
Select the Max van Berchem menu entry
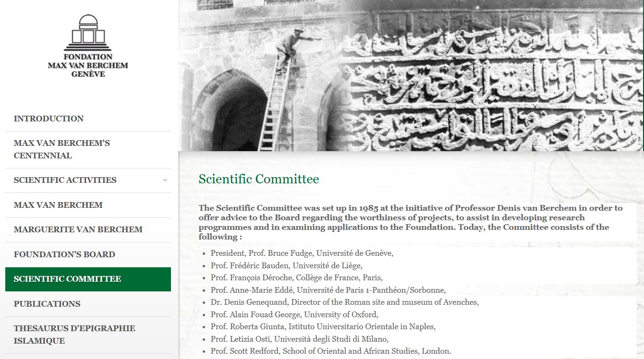[58, 205]
